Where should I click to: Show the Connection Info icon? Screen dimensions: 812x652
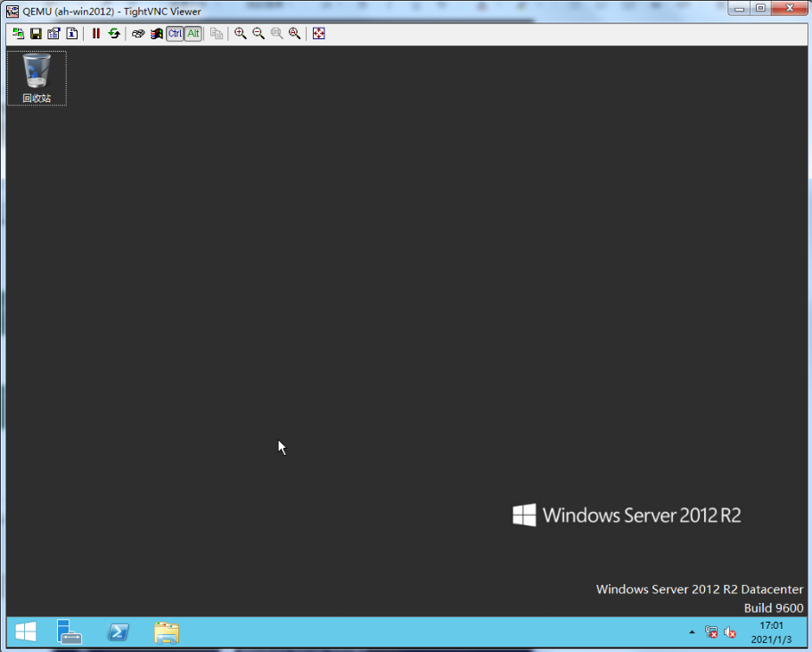pos(72,34)
